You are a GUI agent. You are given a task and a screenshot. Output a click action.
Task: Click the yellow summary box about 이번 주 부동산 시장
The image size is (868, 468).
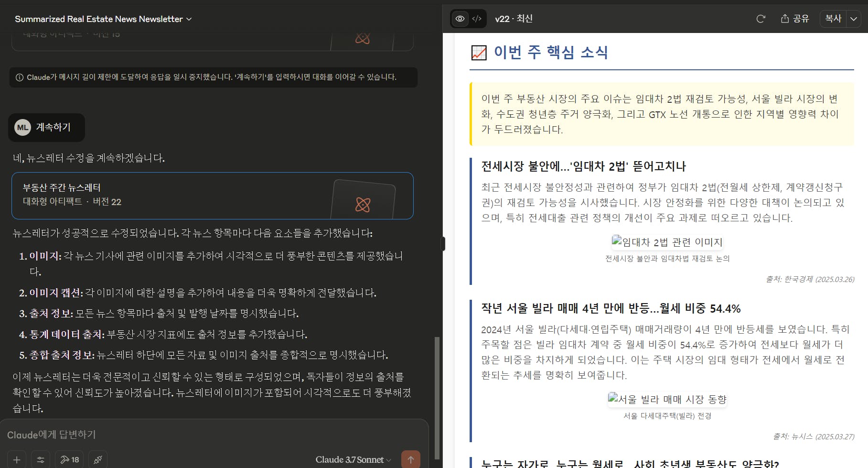point(662,114)
